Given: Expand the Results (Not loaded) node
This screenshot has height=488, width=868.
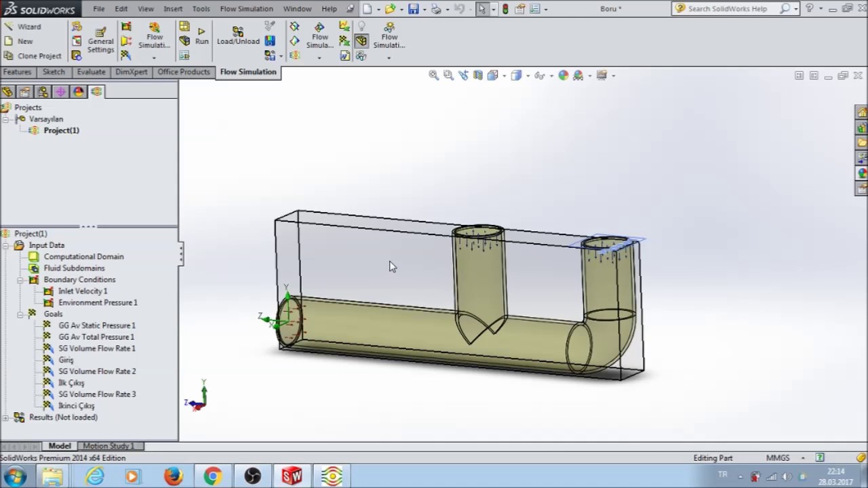Looking at the screenshot, I should (x=6, y=418).
